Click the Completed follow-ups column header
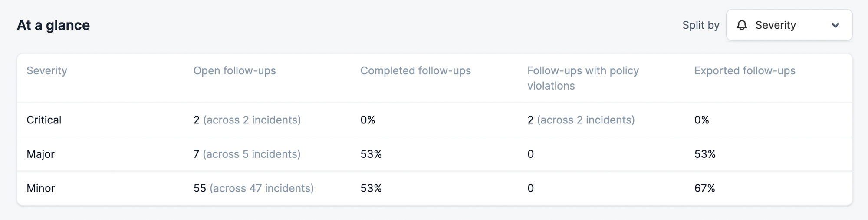Screen dimensions: 868x220 tap(415, 71)
